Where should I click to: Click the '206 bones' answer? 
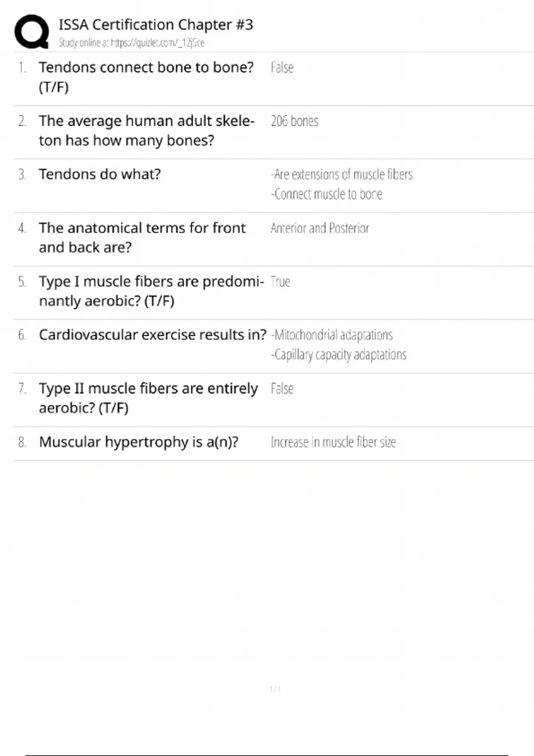pos(295,121)
